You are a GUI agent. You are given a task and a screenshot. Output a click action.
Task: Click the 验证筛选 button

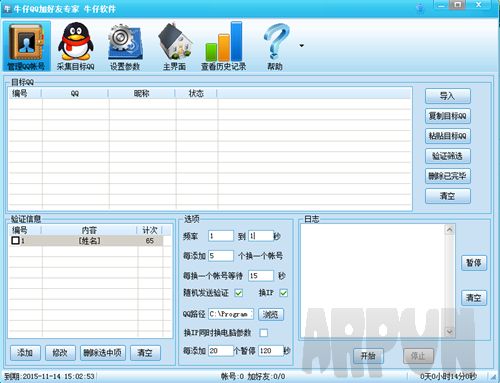[448, 156]
